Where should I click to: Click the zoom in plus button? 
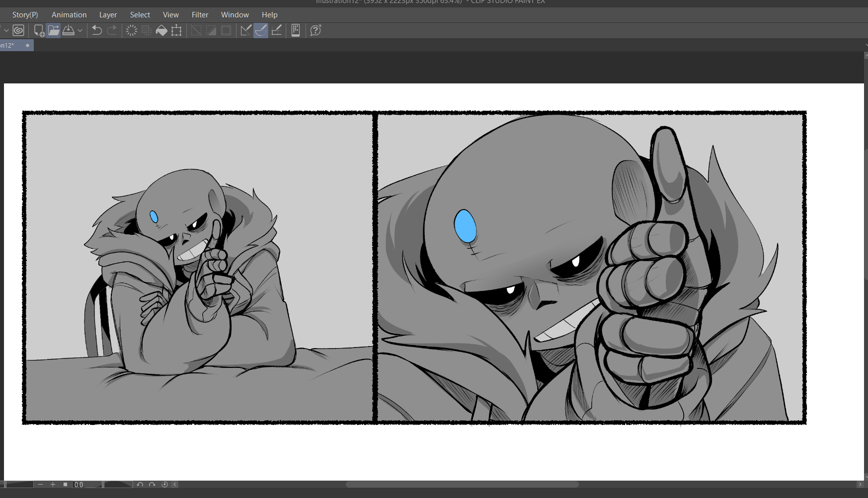click(x=53, y=485)
